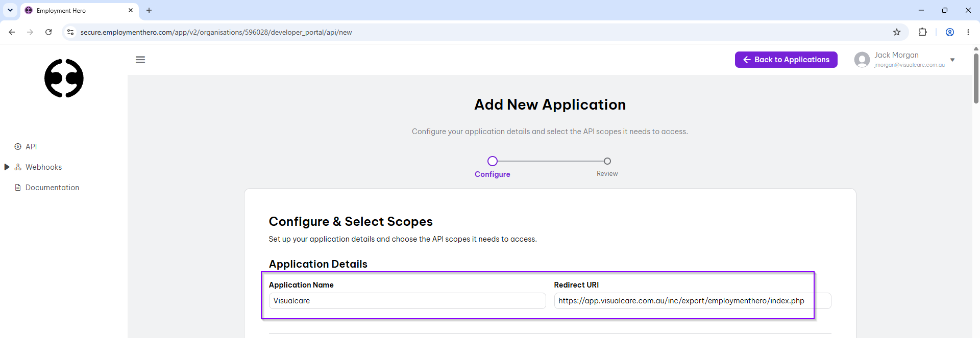Click the Employment Hero logo

64,78
